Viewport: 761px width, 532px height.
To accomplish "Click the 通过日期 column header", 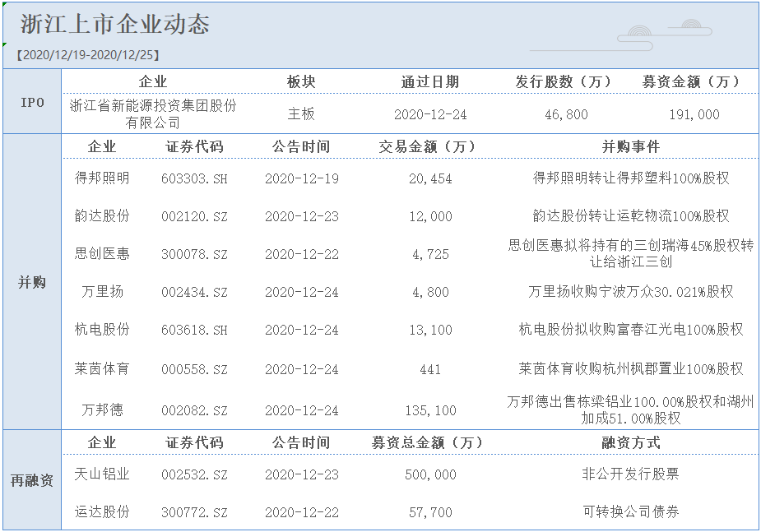I will coord(430,81).
